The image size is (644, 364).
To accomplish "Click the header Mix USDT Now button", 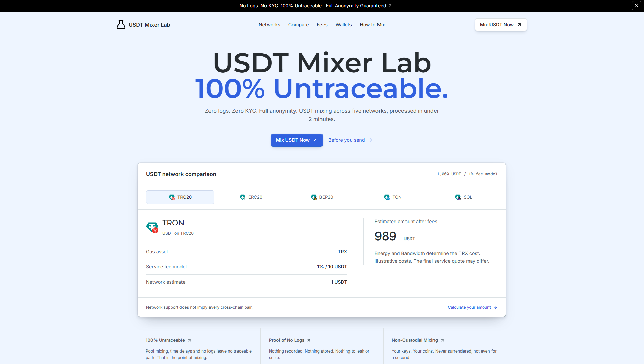I will (x=501, y=25).
